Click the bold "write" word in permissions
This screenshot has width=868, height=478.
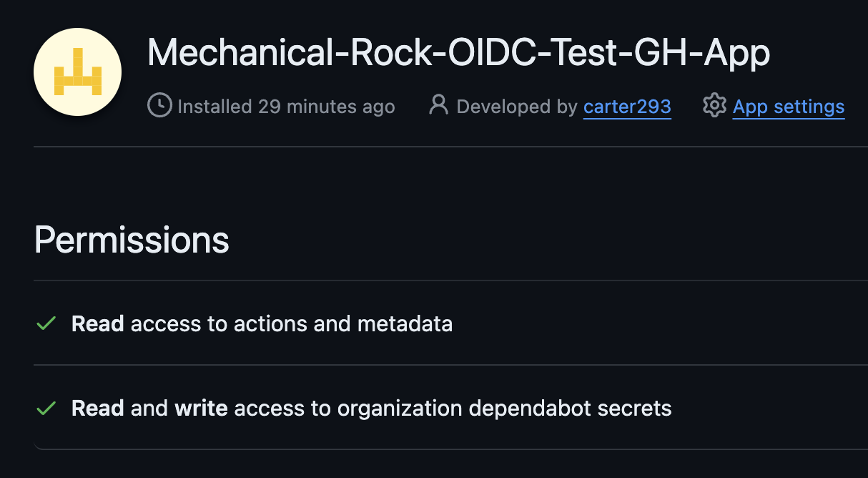click(x=201, y=409)
